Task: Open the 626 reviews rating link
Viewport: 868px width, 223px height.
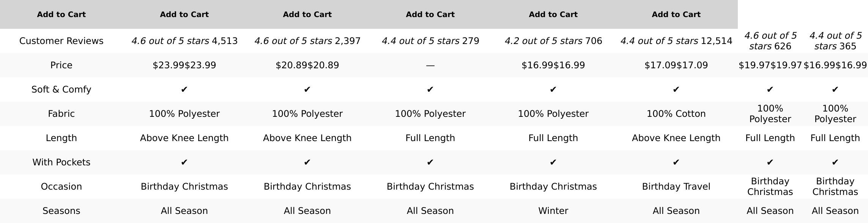Action: pyautogui.click(x=770, y=41)
